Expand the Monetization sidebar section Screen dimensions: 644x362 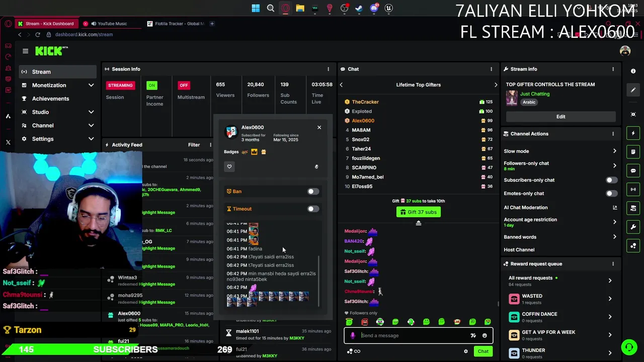click(x=91, y=85)
